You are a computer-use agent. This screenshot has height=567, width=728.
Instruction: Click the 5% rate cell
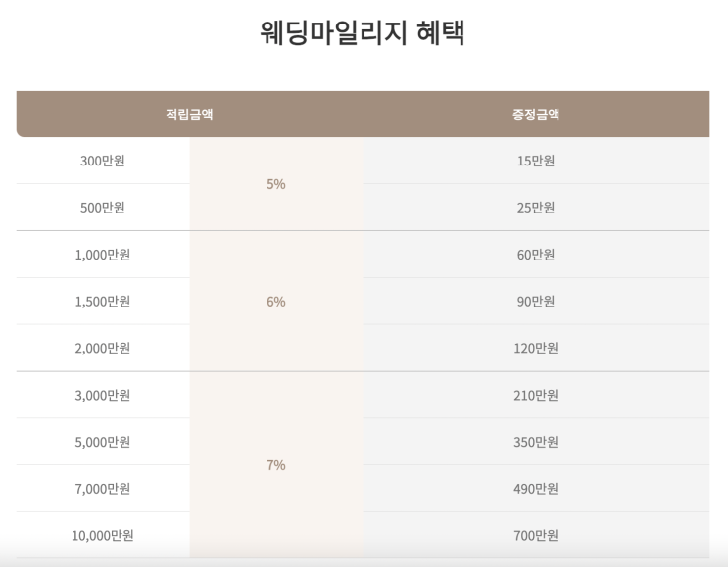pos(275,184)
